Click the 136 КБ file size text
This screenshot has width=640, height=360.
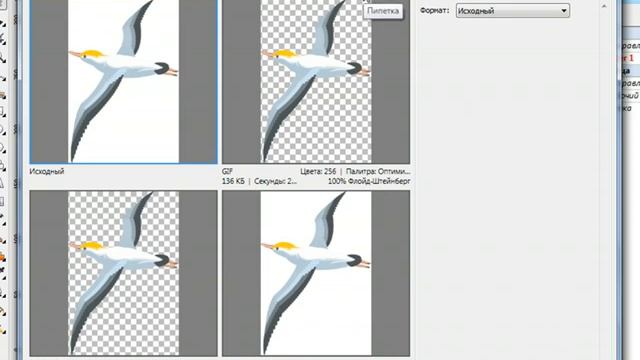tap(233, 181)
